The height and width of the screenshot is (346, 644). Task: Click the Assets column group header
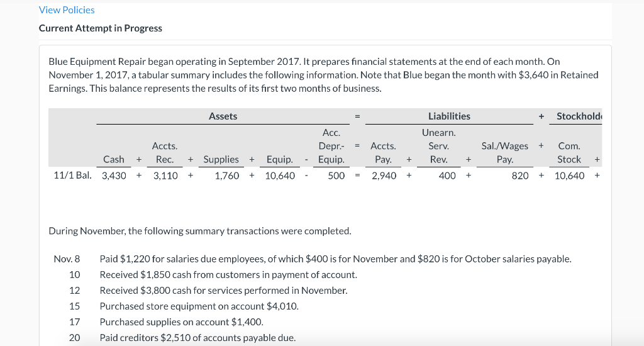(223, 116)
